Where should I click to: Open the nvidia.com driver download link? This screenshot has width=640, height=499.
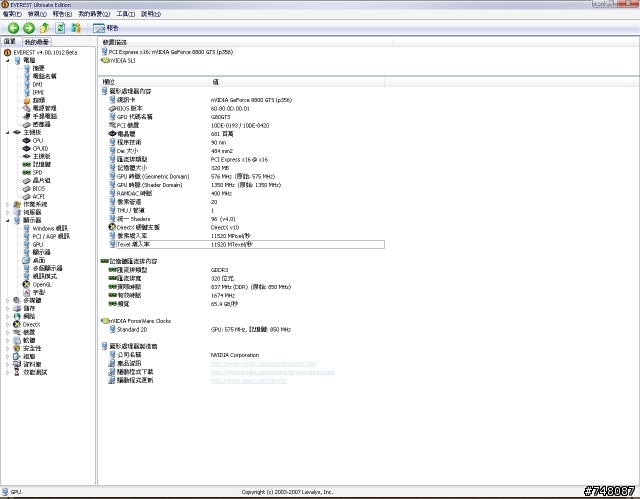click(x=273, y=372)
